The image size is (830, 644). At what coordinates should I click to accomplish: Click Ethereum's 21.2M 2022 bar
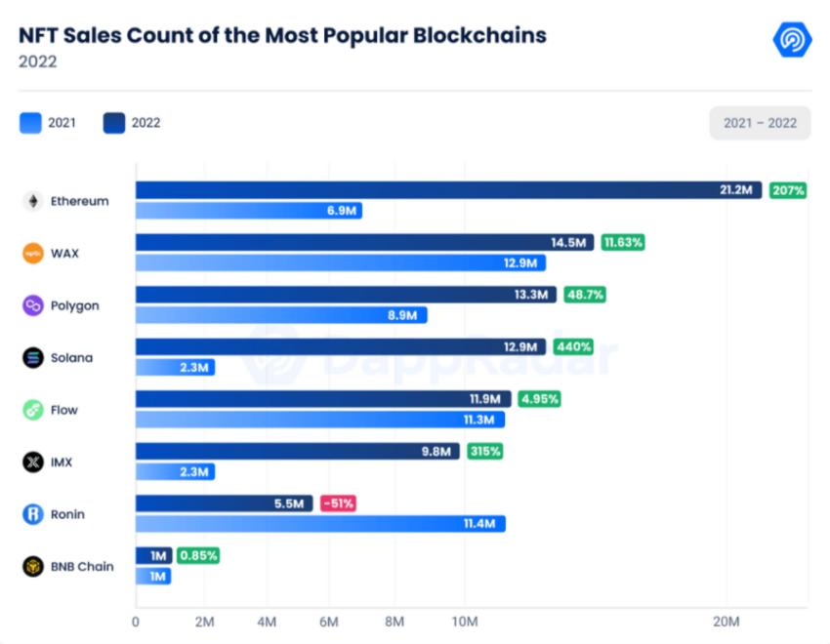[x=439, y=190]
